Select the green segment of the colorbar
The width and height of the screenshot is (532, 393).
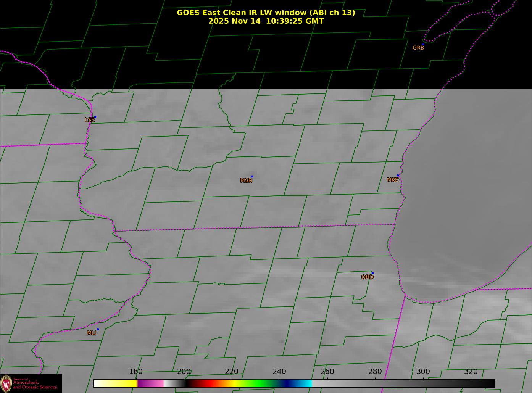coord(260,383)
